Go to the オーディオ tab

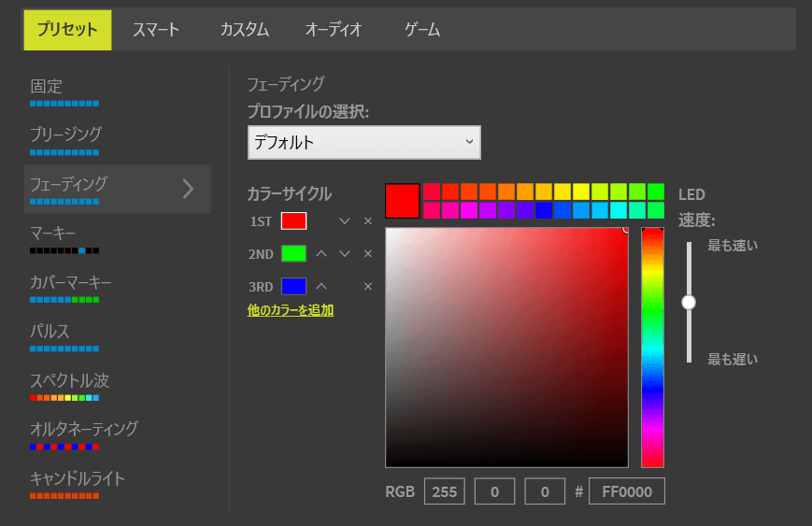click(x=333, y=30)
